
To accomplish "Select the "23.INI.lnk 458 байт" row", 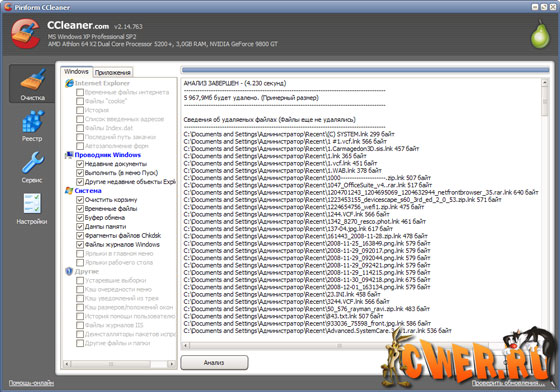I will coord(282,295).
